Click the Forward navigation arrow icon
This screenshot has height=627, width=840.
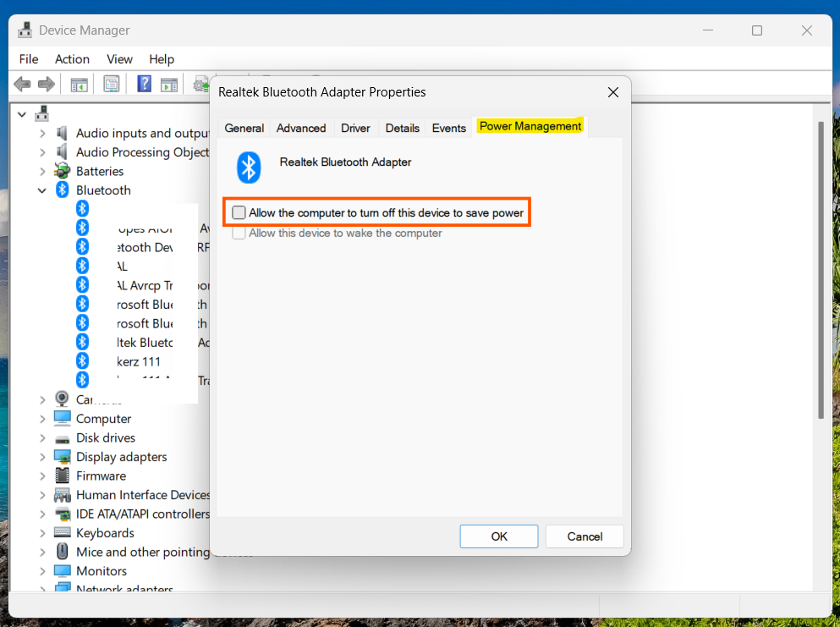pyautogui.click(x=47, y=84)
